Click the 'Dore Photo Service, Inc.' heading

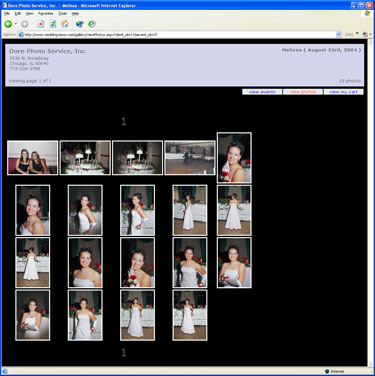[48, 51]
